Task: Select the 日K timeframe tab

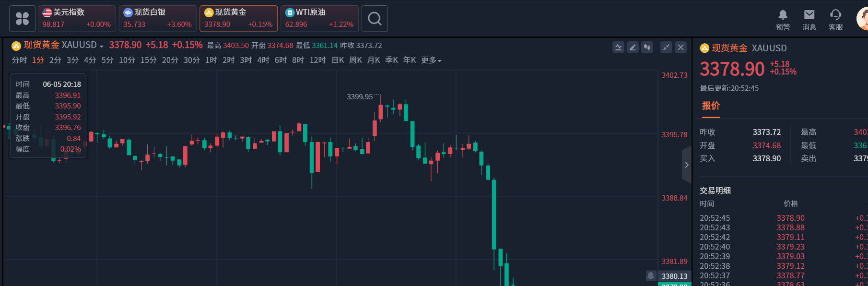Action: 338,60
